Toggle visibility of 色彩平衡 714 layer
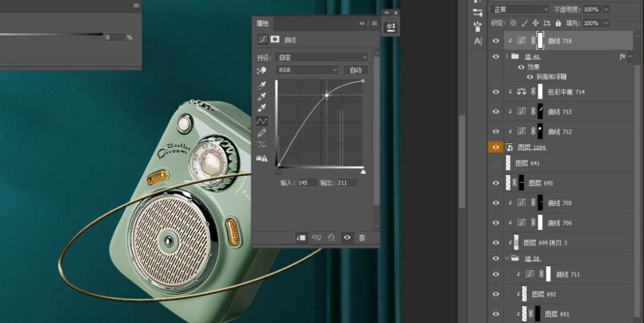This screenshot has height=323, width=644. click(x=496, y=92)
